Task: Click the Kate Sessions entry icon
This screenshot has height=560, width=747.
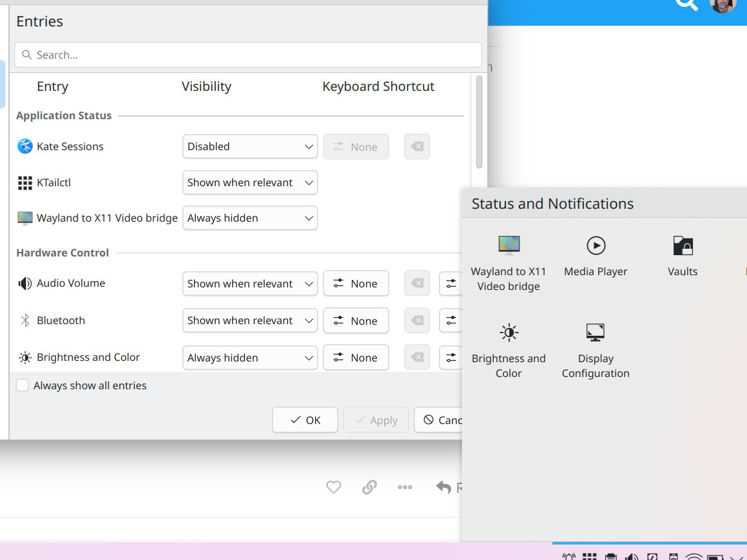Action: point(24,146)
